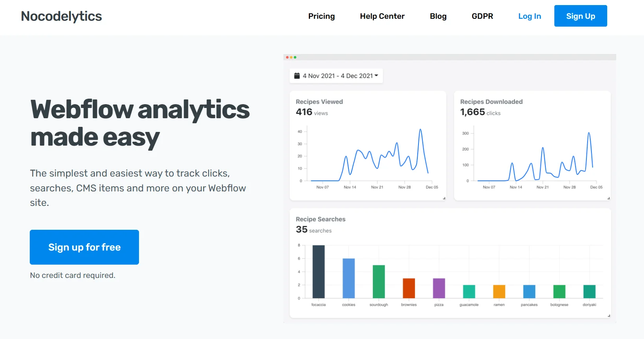Click the resize handle on Recipe Searches panel
Image resolution: width=644 pixels, height=339 pixels.
point(608,316)
